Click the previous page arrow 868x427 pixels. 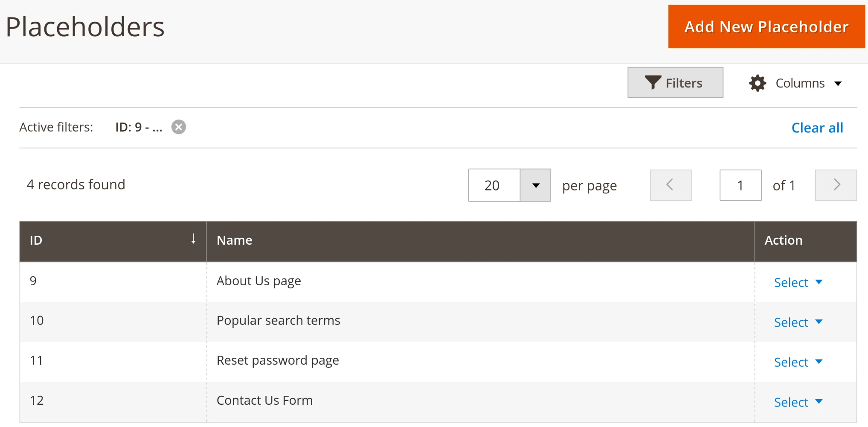click(671, 185)
